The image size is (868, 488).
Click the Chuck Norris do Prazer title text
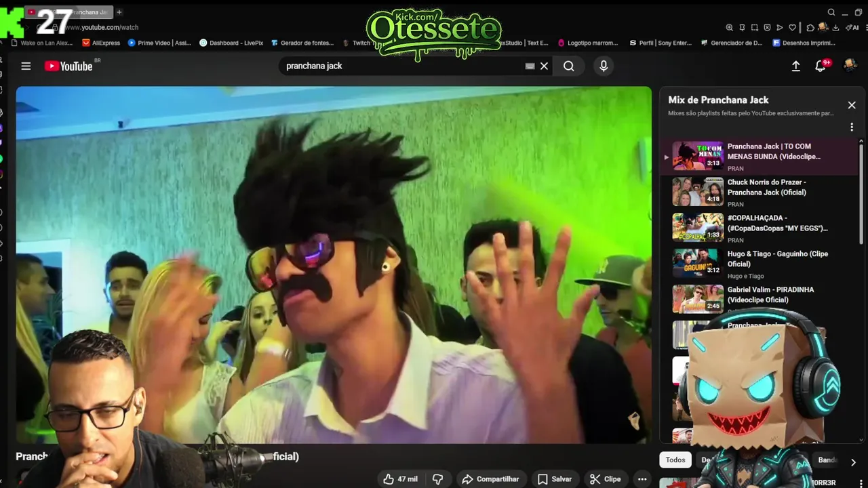(767, 187)
